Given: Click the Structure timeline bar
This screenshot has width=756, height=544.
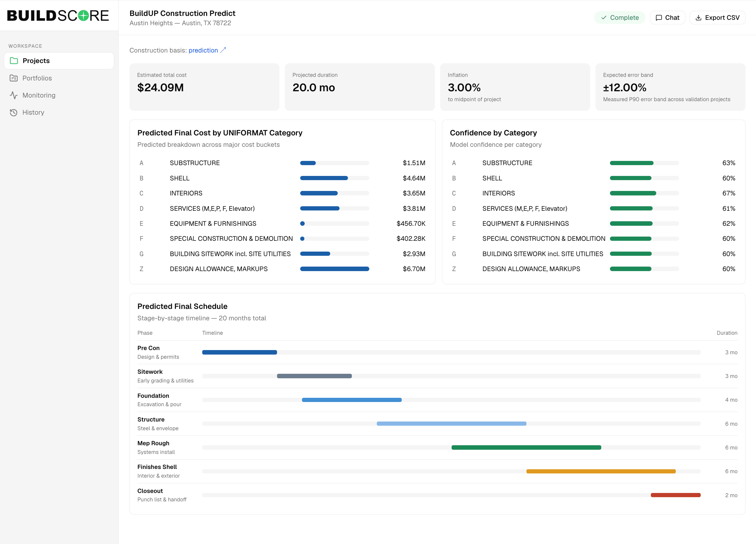Looking at the screenshot, I should pyautogui.click(x=452, y=424).
